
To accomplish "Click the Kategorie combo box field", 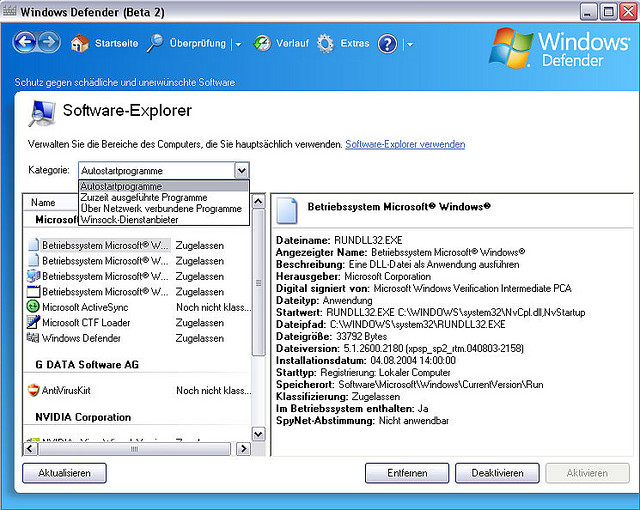I will point(164,171).
